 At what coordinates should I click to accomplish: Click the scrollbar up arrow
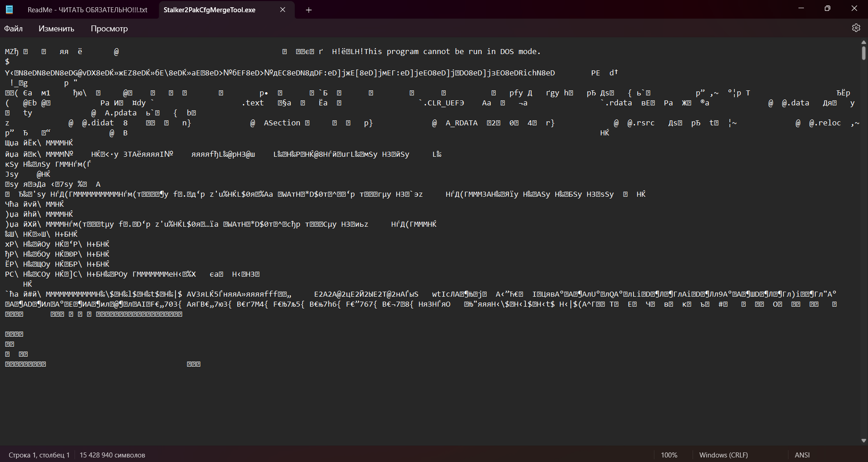click(x=863, y=42)
